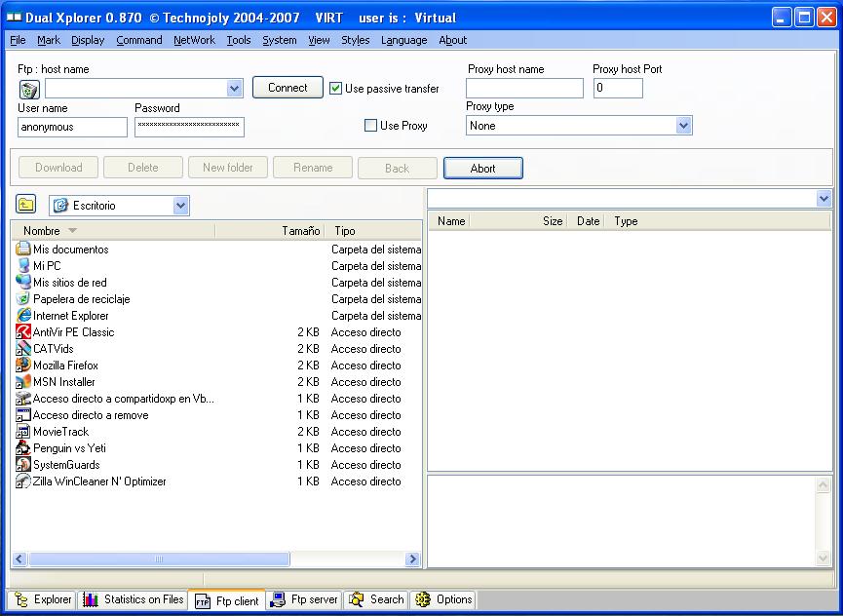Switch to the Options tab
Image resolution: width=843 pixels, height=616 pixels.
click(x=443, y=599)
